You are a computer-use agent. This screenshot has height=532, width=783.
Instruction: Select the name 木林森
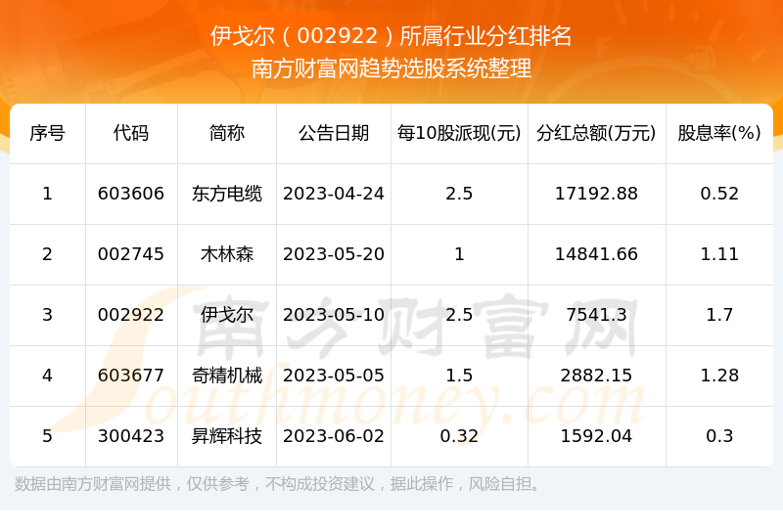click(227, 254)
